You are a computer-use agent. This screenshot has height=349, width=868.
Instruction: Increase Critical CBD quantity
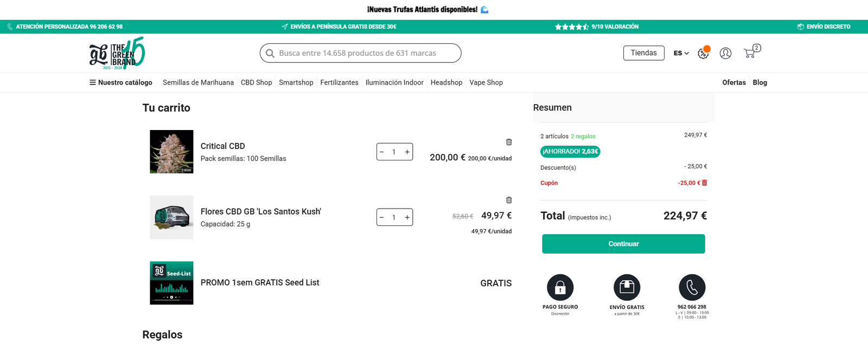pos(407,152)
